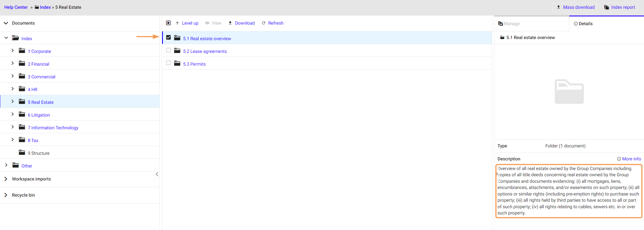Open the 5.1 Real estate overview folder link

pos(207,38)
